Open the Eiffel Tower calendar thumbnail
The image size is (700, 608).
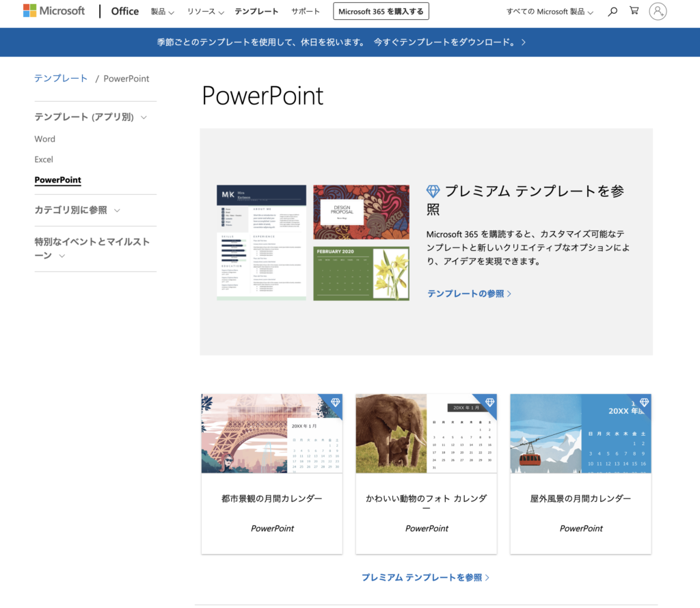pyautogui.click(x=272, y=434)
